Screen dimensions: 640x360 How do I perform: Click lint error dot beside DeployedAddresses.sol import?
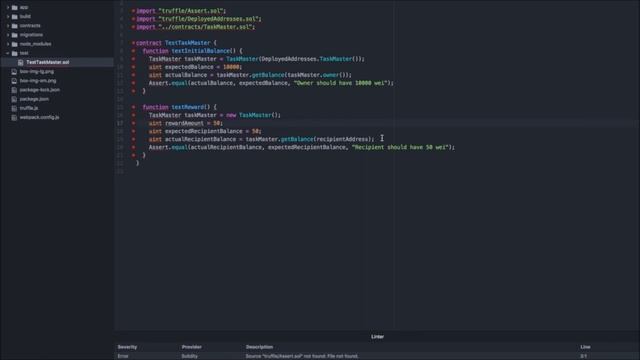(133, 19)
